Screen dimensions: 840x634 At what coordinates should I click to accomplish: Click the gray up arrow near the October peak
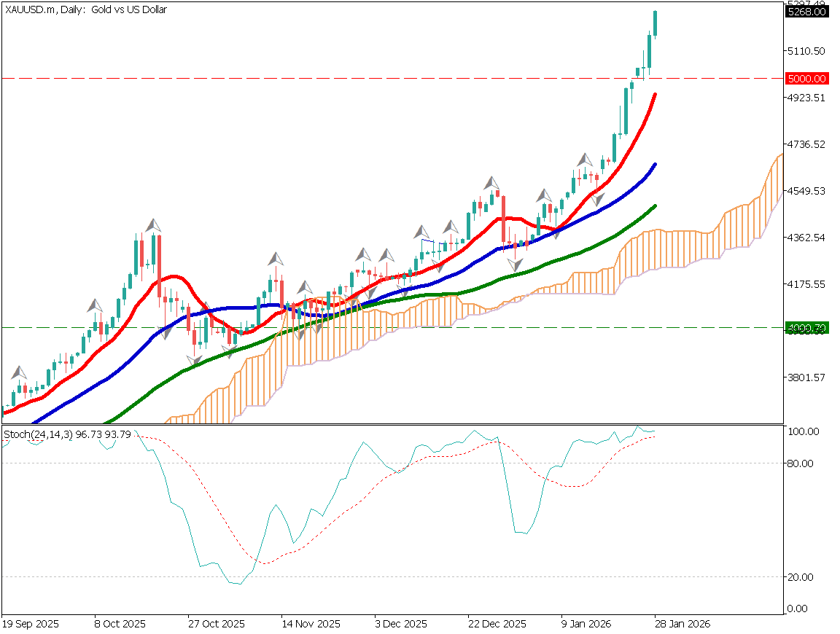coord(153,224)
